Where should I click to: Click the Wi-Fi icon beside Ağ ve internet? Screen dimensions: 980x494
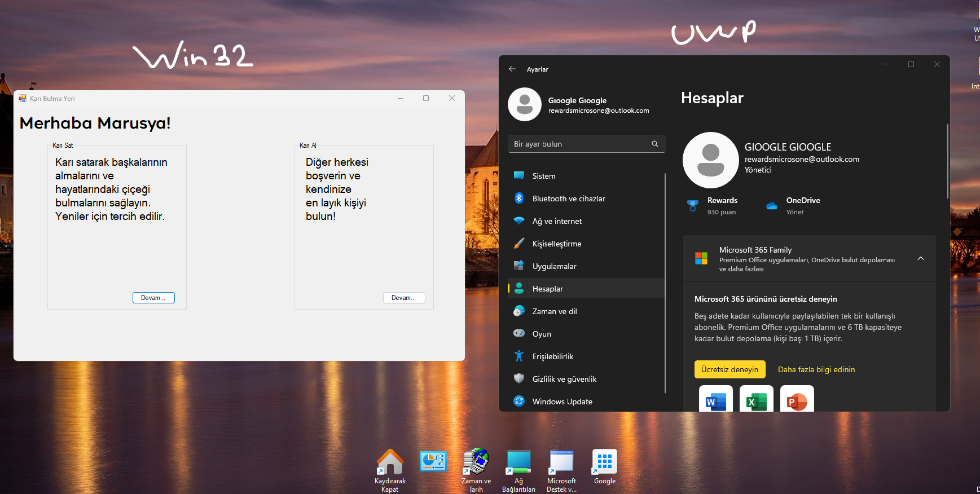tap(519, 221)
